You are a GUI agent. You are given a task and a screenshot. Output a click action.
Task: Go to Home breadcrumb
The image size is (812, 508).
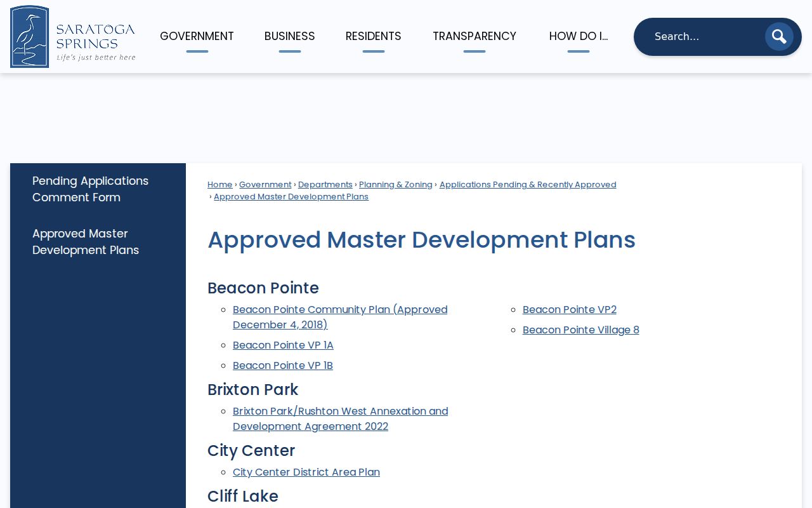pyautogui.click(x=220, y=185)
